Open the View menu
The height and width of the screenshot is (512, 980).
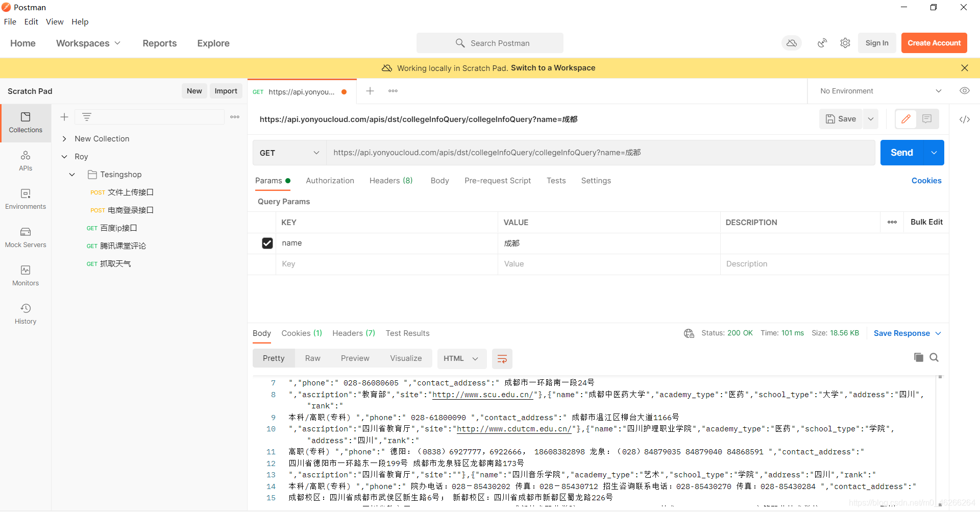[55, 21]
